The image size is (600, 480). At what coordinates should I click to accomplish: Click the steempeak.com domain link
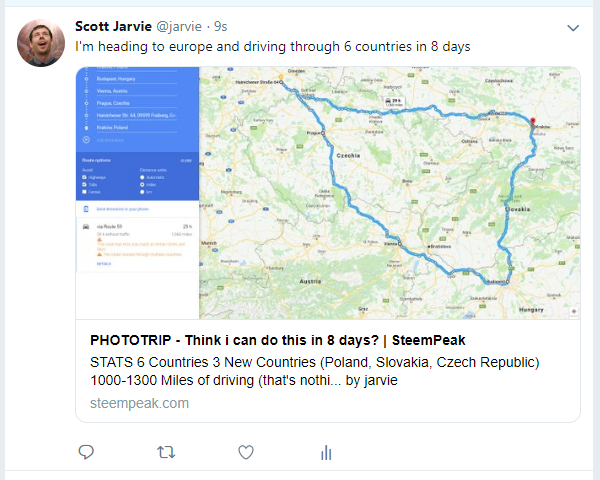[x=132, y=403]
